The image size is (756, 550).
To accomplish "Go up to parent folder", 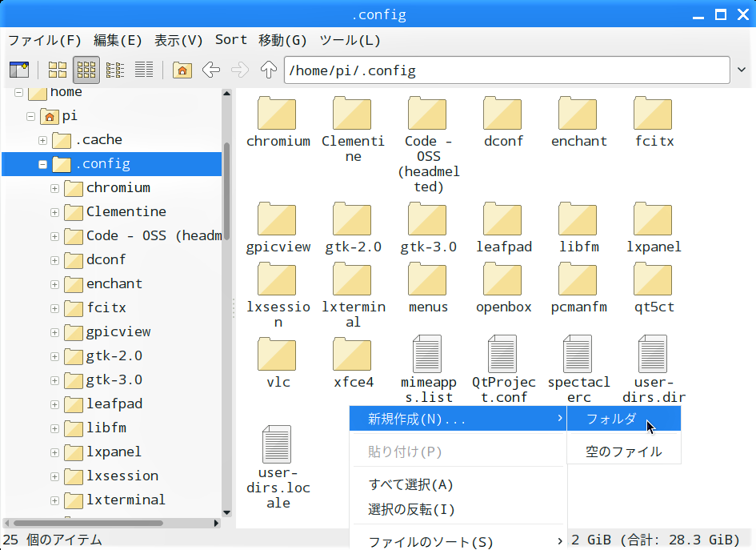I will pyautogui.click(x=269, y=70).
